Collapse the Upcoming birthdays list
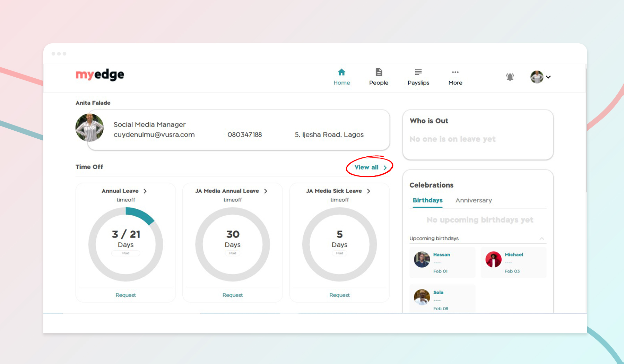624x364 pixels. tap(542, 239)
